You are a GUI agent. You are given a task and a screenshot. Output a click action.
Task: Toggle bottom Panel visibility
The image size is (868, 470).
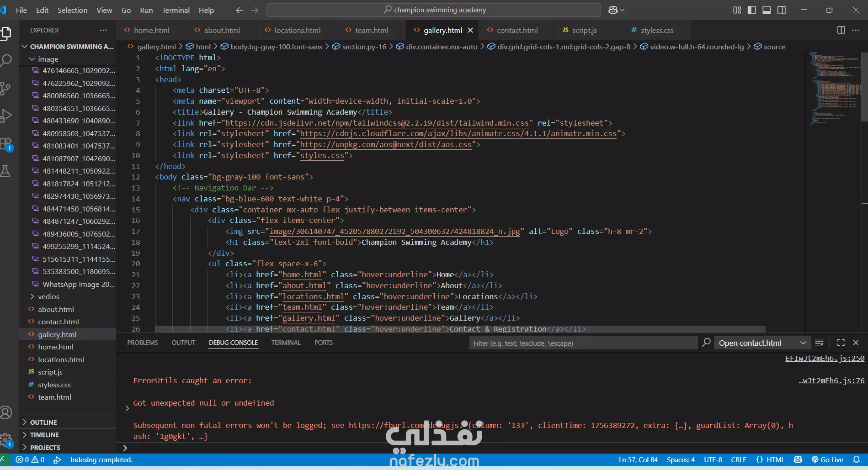[767, 10]
